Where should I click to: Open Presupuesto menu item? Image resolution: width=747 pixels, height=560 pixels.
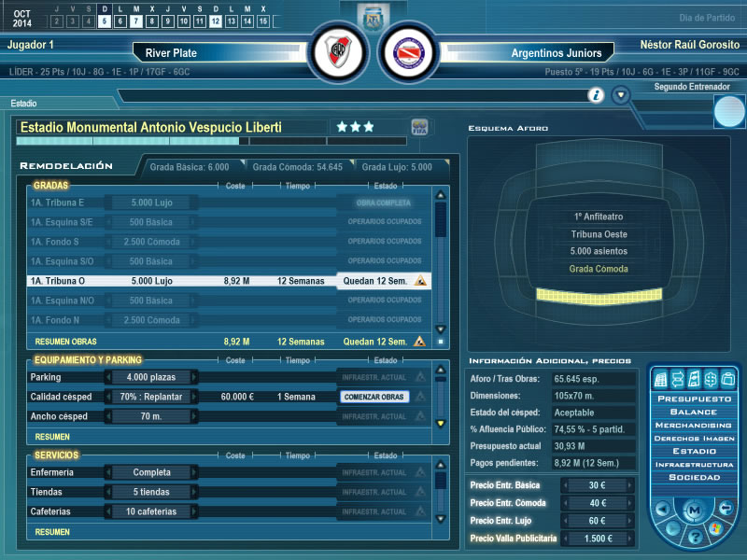(x=692, y=398)
